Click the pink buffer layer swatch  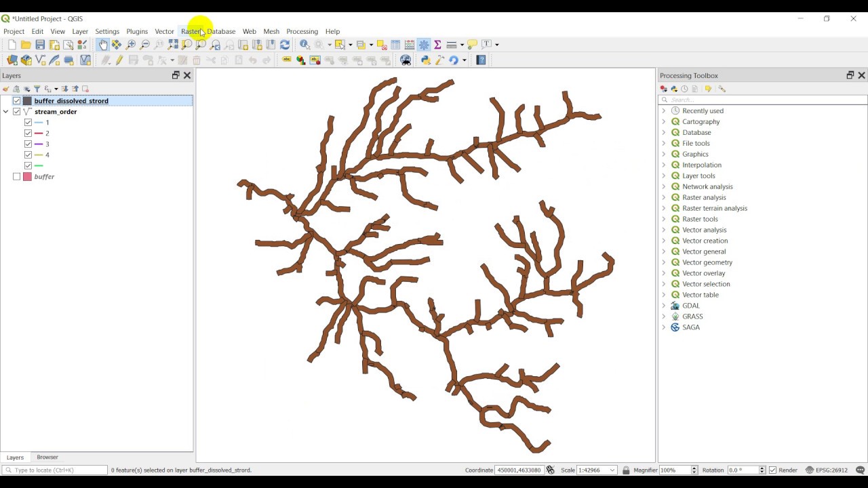tap(28, 177)
